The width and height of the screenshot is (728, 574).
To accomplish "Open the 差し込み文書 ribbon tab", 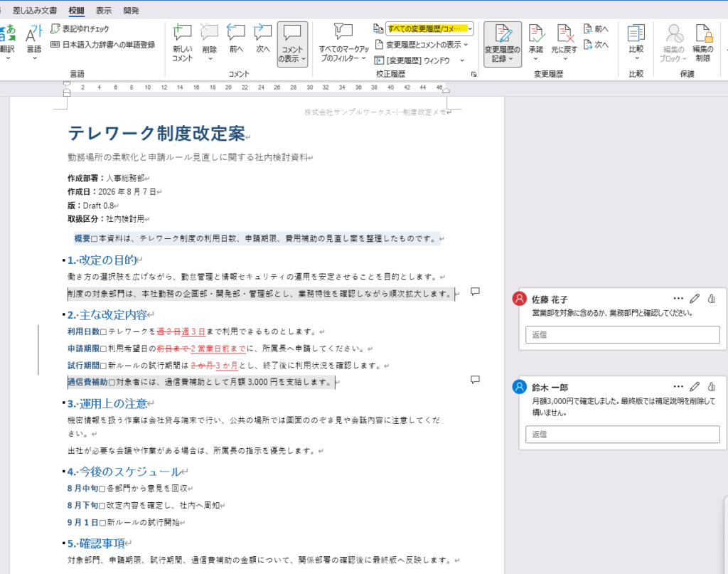I will click(35, 10).
